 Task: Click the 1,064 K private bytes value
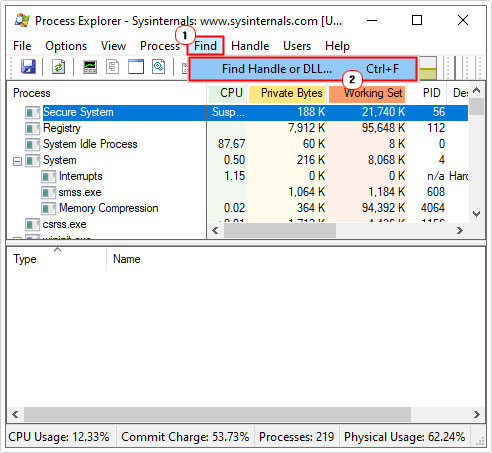click(307, 192)
